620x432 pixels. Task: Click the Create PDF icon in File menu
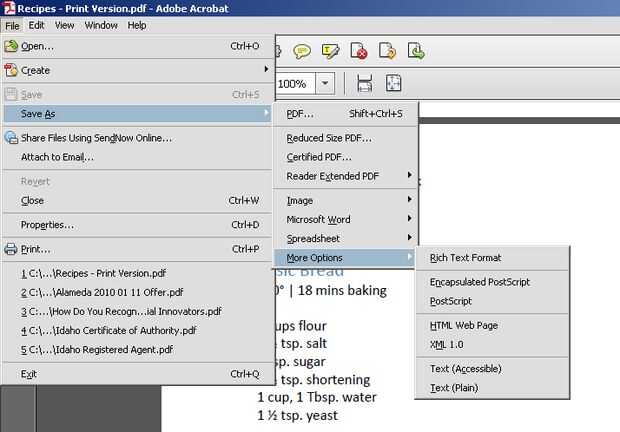point(11,70)
